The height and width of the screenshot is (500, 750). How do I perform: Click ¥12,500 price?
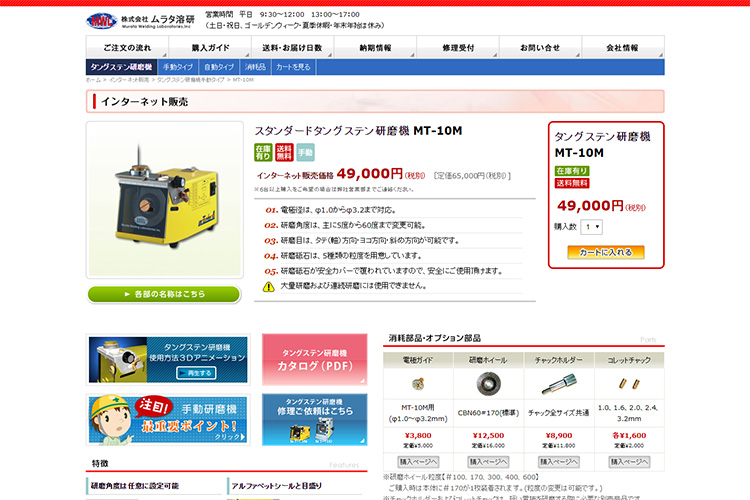(x=488, y=435)
